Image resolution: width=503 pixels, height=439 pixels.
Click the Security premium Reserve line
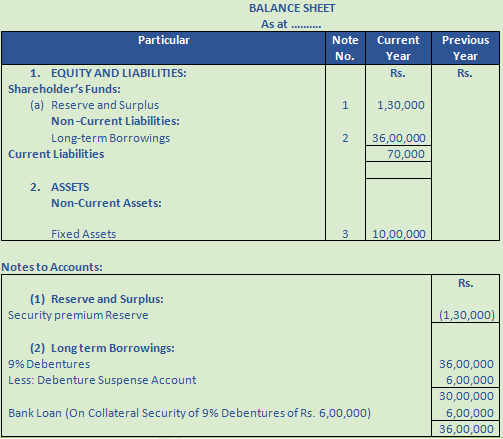pyautogui.click(x=78, y=315)
